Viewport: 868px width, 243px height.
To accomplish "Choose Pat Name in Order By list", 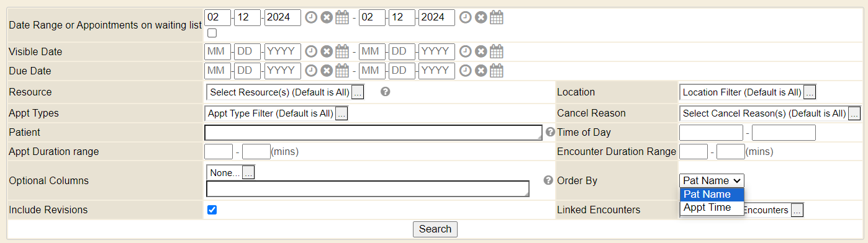I will pyautogui.click(x=712, y=194).
